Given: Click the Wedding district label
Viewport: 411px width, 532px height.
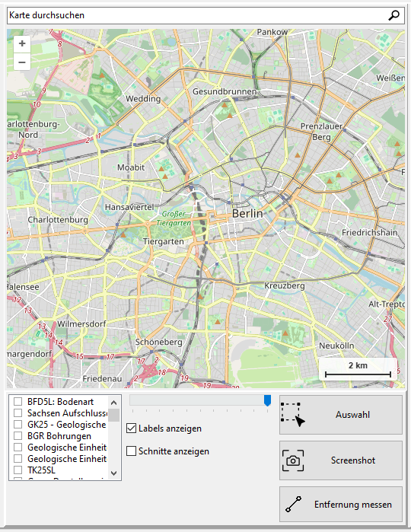Looking at the screenshot, I should 143,99.
